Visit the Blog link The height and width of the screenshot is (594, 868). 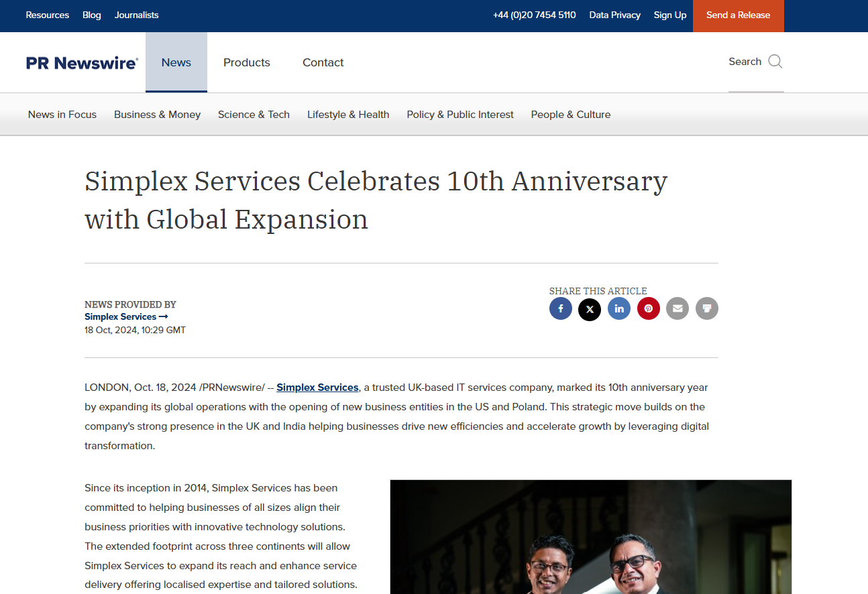coord(92,15)
